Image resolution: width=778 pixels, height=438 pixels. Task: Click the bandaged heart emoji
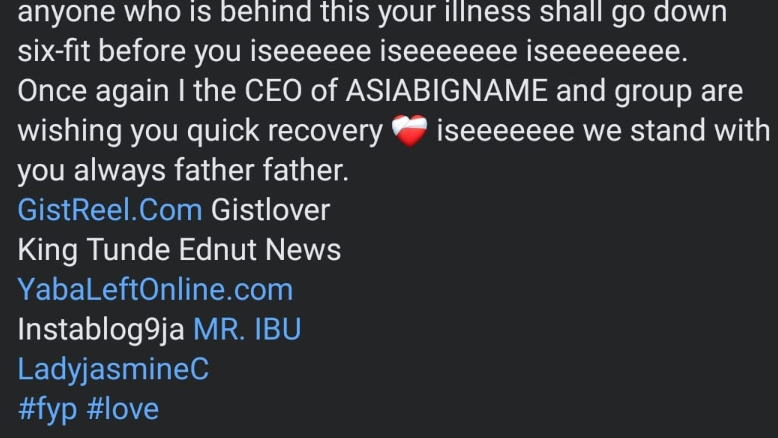(x=409, y=131)
